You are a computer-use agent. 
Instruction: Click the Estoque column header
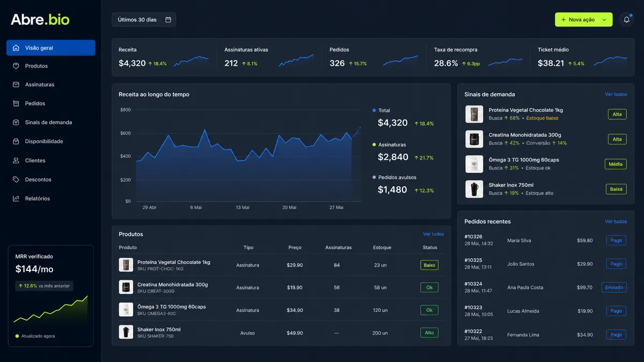[x=382, y=248]
